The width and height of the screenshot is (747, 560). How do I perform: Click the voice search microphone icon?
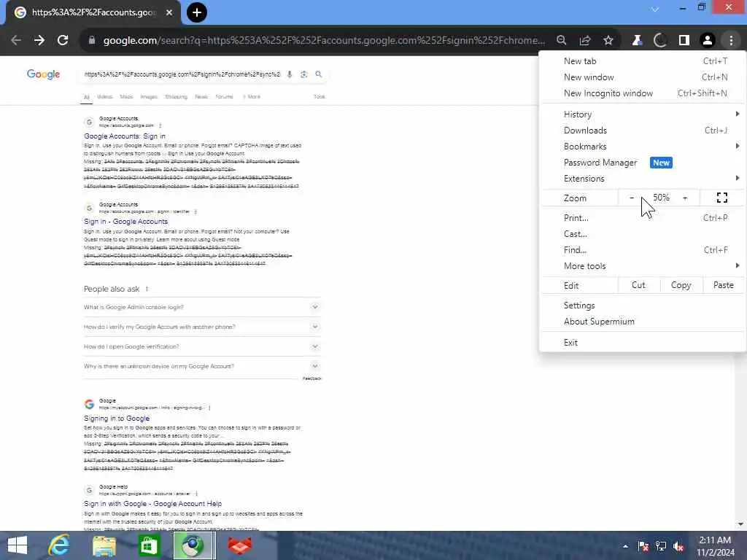click(289, 74)
